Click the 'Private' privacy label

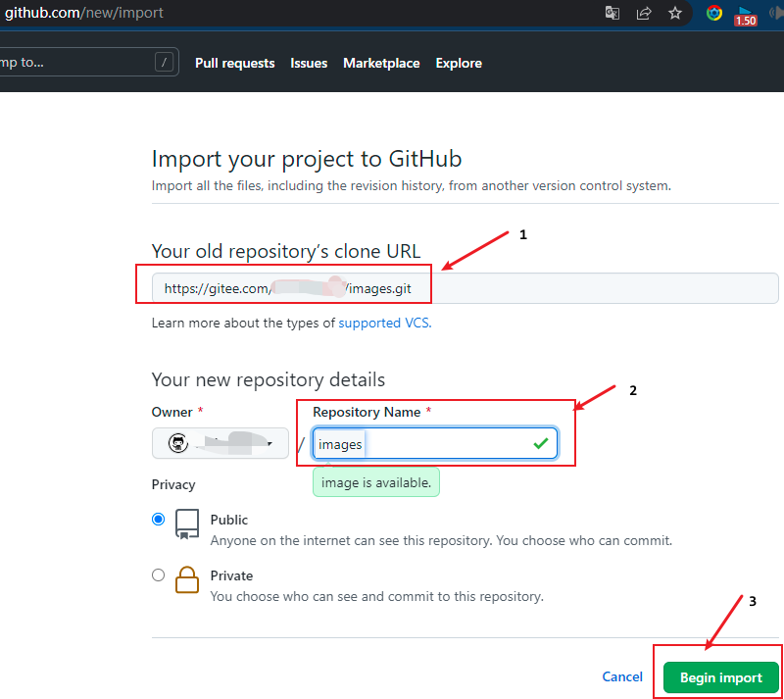pyautogui.click(x=231, y=575)
